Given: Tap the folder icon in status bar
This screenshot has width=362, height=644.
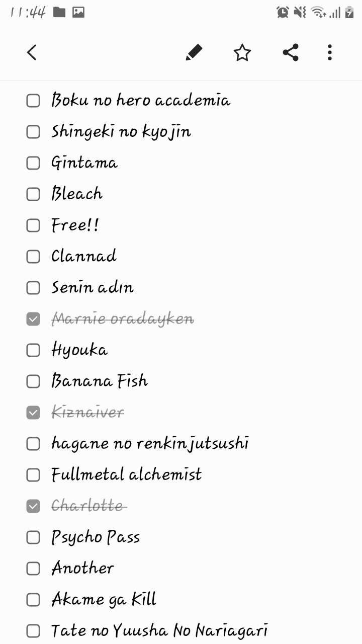Looking at the screenshot, I should tap(59, 12).
